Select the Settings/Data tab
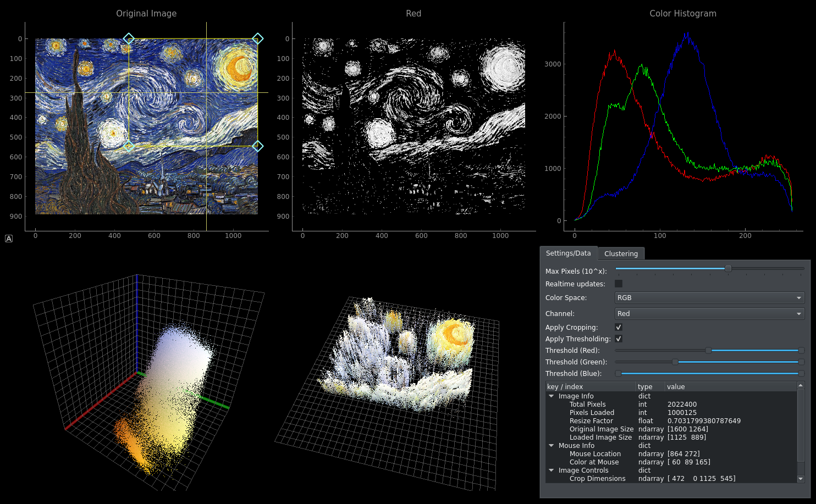The height and width of the screenshot is (504, 816). (568, 253)
